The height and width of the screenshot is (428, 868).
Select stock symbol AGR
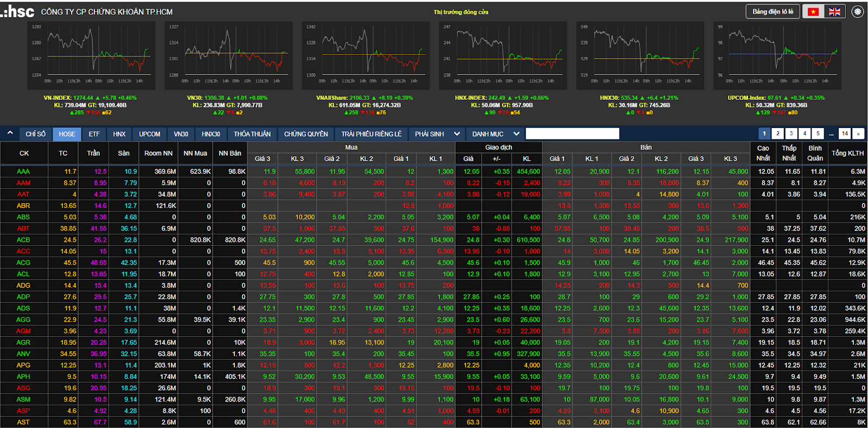pos(23,342)
